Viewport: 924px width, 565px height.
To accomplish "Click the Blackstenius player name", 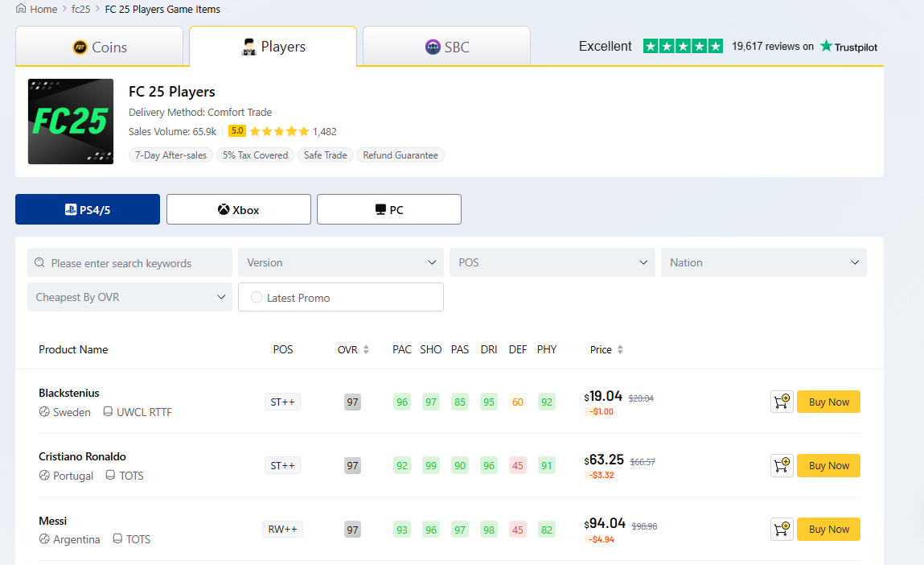I will (x=69, y=393).
